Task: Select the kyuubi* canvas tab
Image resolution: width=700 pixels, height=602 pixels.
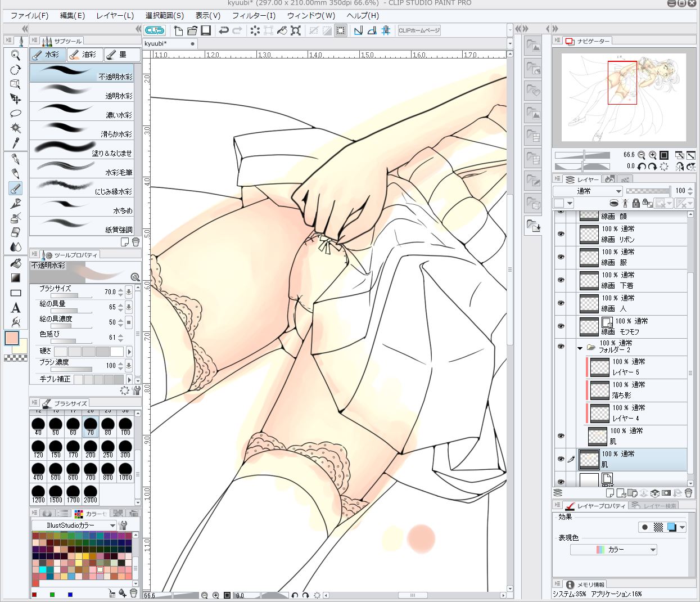Action: click(170, 43)
